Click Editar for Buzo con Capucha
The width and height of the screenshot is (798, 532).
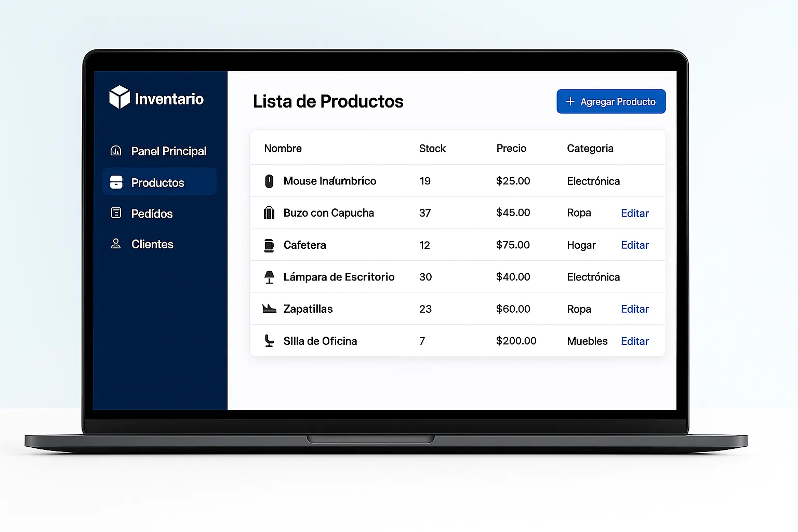coord(635,213)
